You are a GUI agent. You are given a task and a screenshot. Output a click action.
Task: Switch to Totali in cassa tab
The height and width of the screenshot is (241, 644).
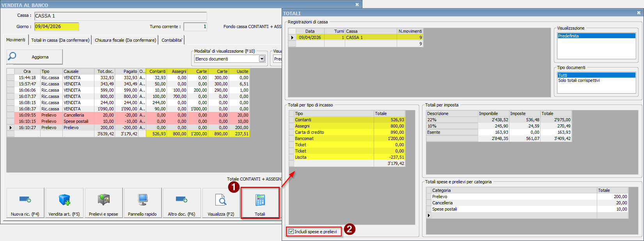60,40
